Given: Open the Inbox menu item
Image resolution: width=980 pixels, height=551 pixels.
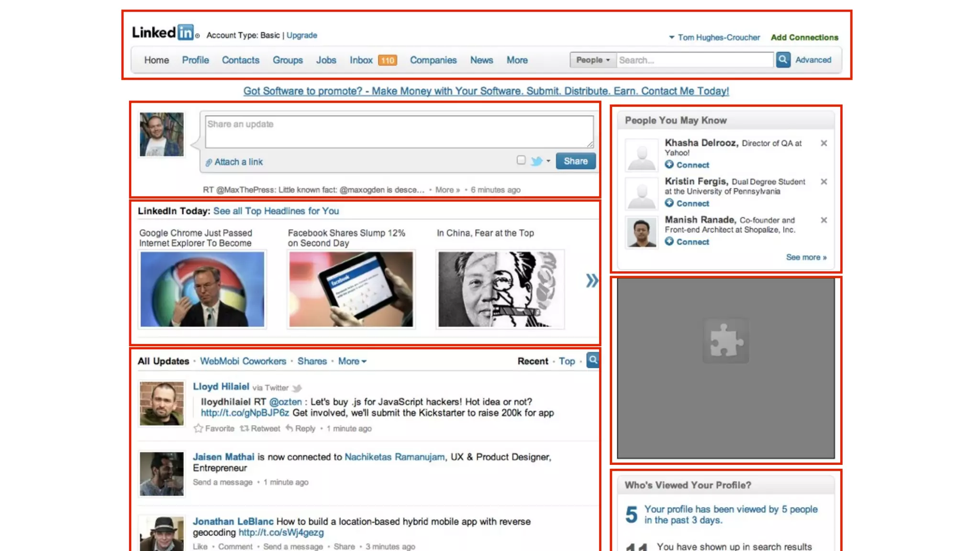Looking at the screenshot, I should pyautogui.click(x=361, y=60).
